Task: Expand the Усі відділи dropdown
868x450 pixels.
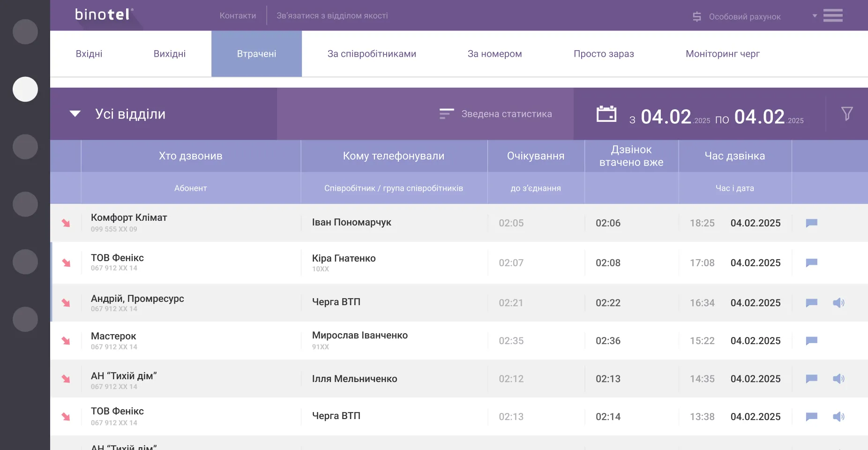Action: (x=75, y=114)
